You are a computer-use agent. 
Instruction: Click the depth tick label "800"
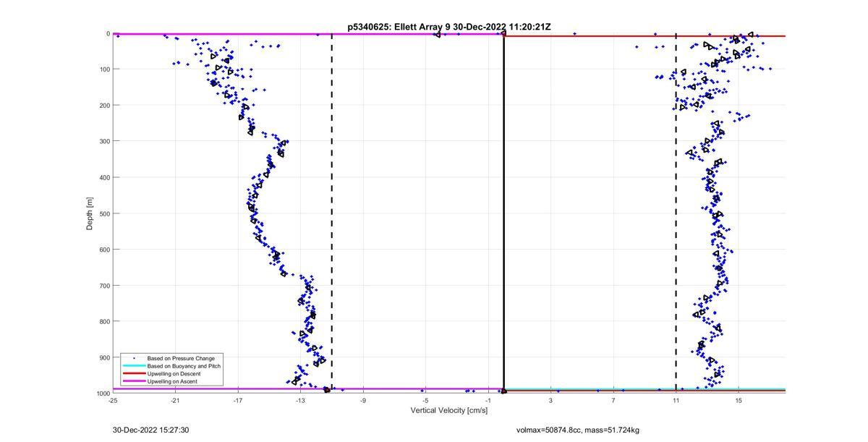tap(104, 321)
